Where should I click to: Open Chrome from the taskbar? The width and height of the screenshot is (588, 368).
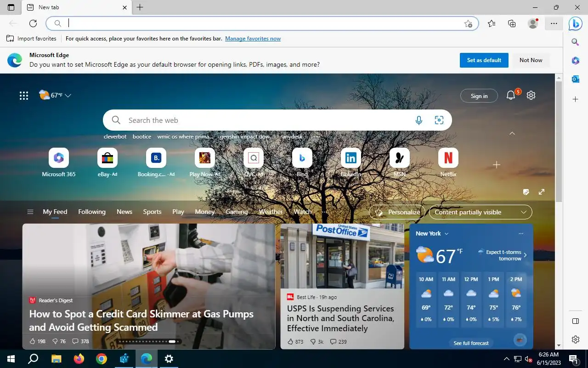point(102,359)
